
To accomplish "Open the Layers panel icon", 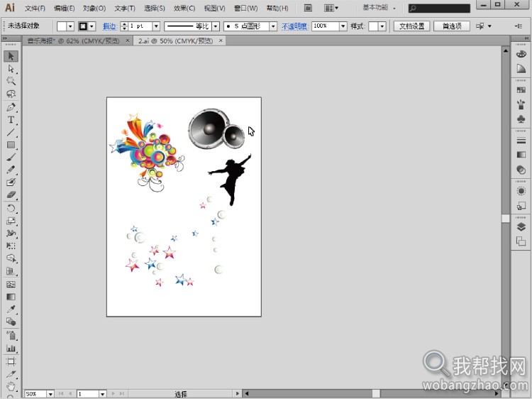I will coord(521,227).
